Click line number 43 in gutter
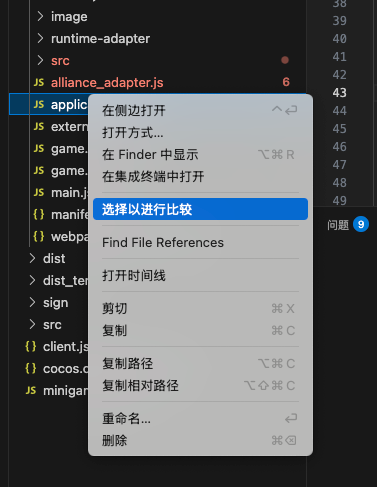Image resolution: width=377 pixels, height=487 pixels. pos(339,93)
